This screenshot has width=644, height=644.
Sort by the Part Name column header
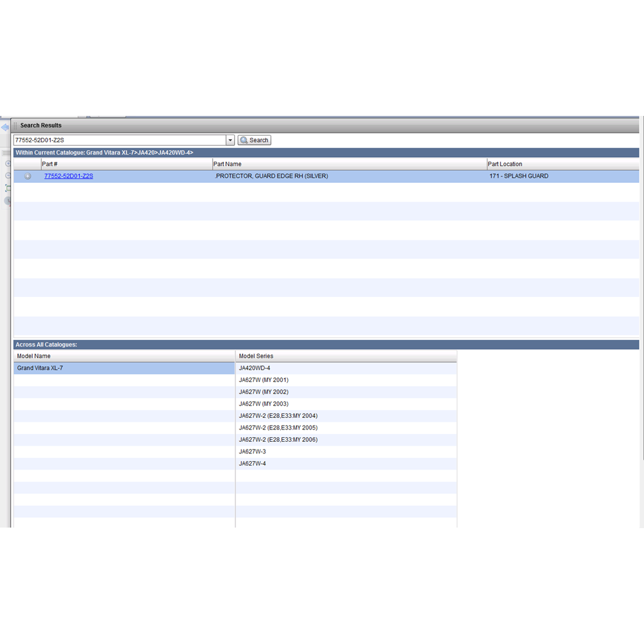pyautogui.click(x=349, y=164)
